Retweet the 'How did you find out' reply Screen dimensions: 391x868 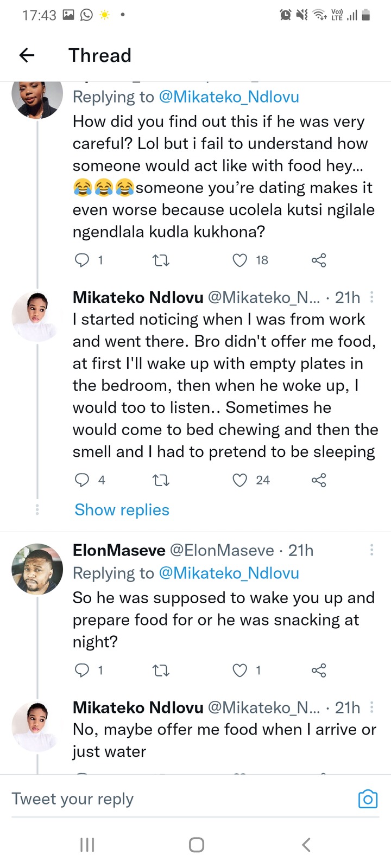click(x=161, y=261)
